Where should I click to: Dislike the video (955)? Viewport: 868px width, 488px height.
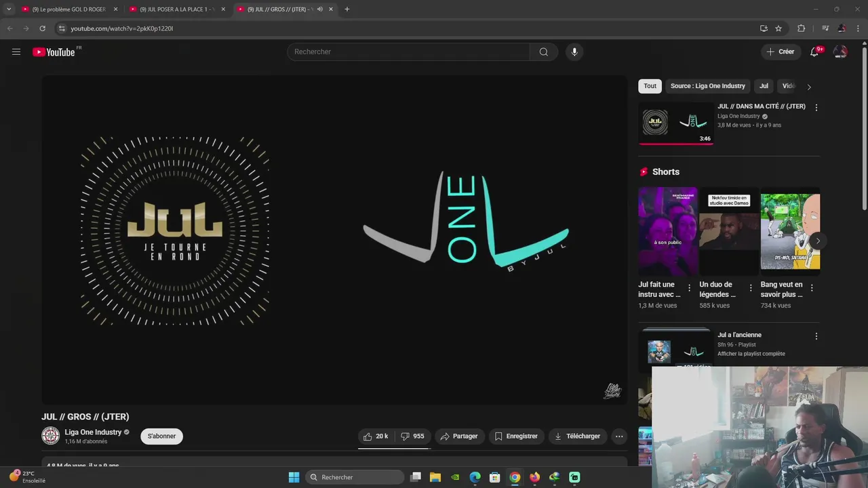click(x=412, y=436)
